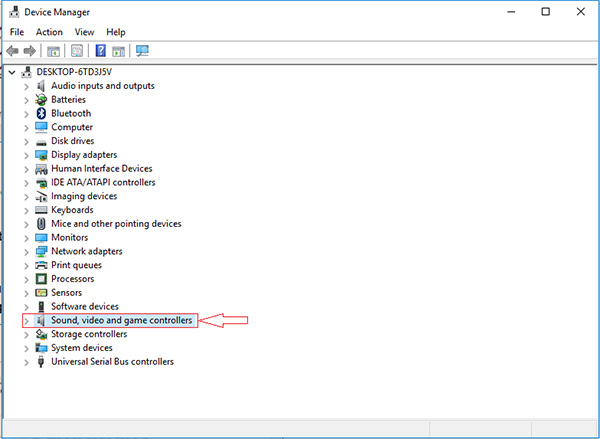Collapse the DESKTOP-6TD3J5V root node
Image resolution: width=600 pixels, height=439 pixels.
pyautogui.click(x=11, y=72)
